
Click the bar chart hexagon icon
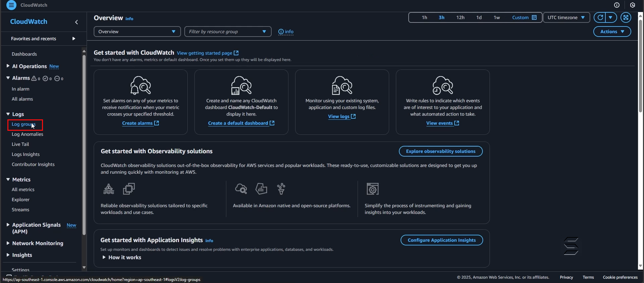pos(261,189)
